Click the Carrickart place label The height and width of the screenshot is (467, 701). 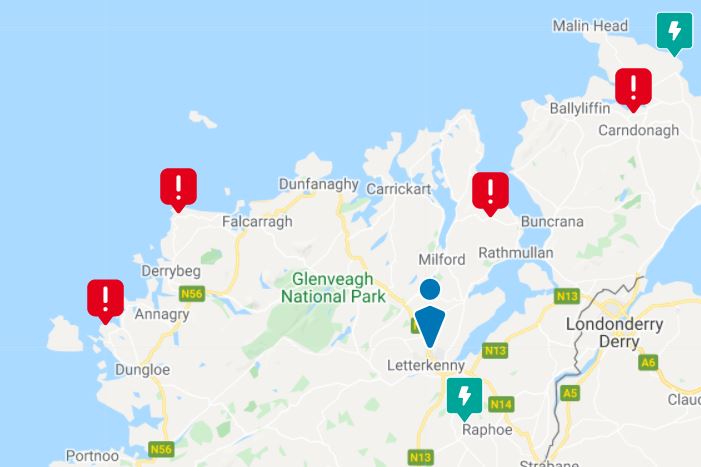point(399,189)
